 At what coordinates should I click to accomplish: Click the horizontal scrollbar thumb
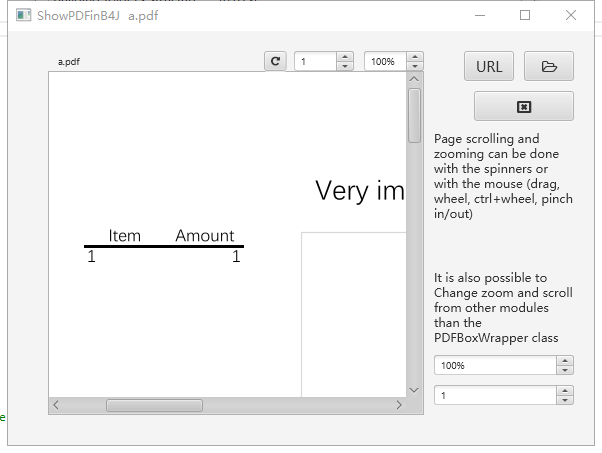(154, 405)
